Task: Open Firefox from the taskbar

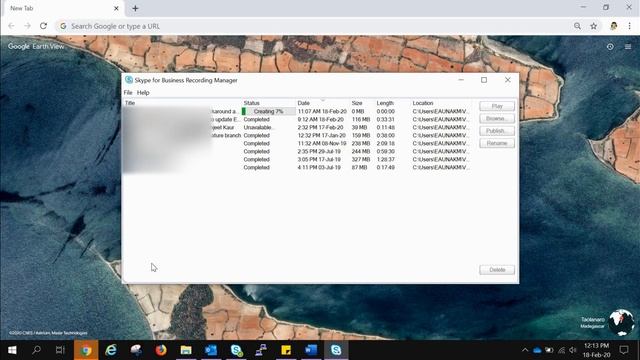Action: click(x=161, y=350)
